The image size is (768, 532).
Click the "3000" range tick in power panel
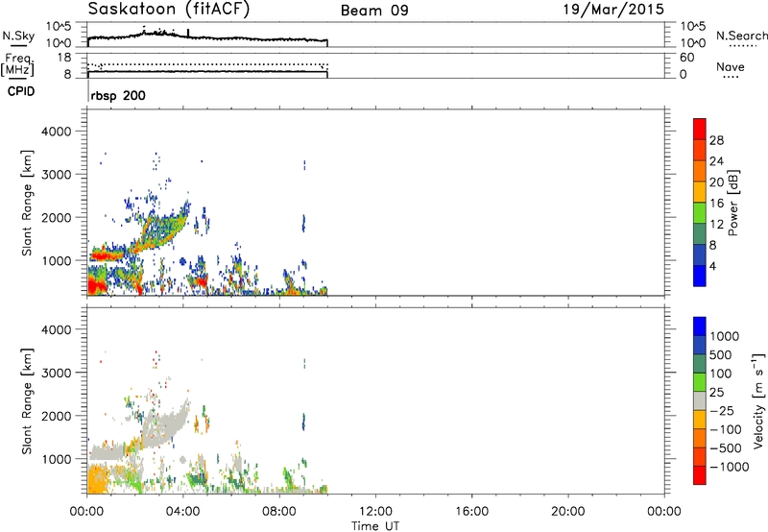[x=57, y=175]
